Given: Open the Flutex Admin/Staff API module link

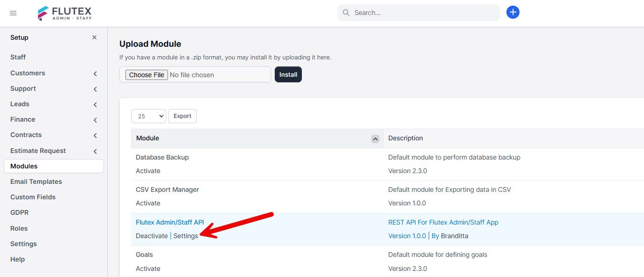Looking at the screenshot, I should point(170,222).
